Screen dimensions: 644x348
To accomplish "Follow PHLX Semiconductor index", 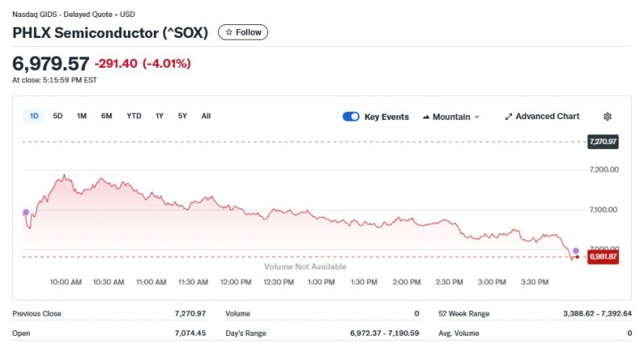I will (243, 32).
